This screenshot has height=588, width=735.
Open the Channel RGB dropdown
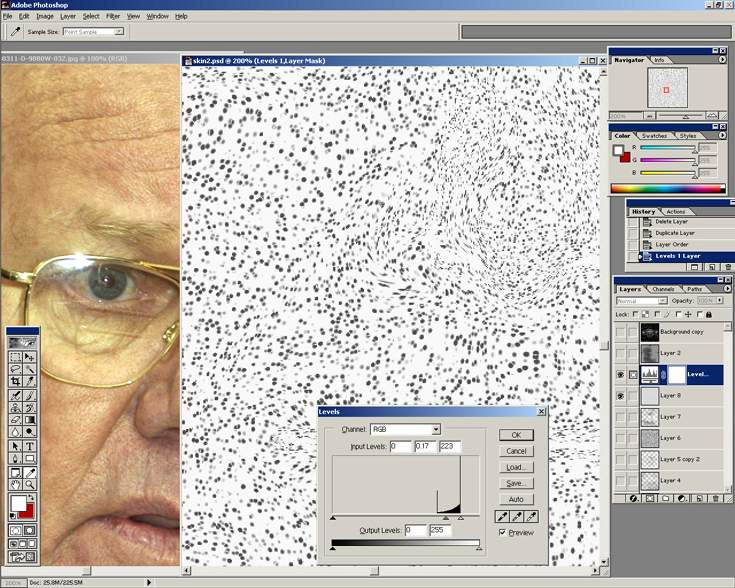(x=405, y=430)
